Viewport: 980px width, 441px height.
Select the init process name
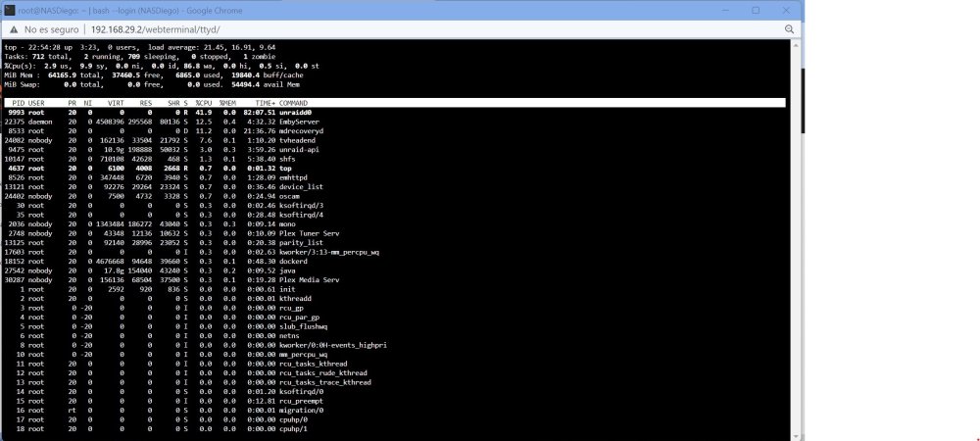tap(287, 289)
